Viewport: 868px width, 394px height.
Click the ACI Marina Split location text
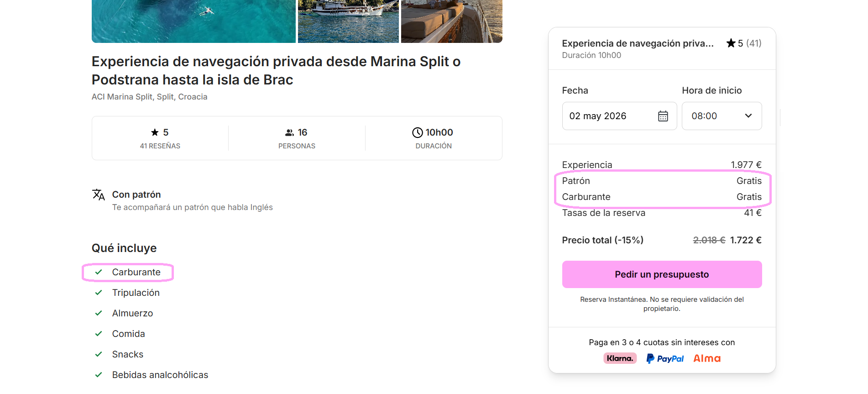[149, 97]
